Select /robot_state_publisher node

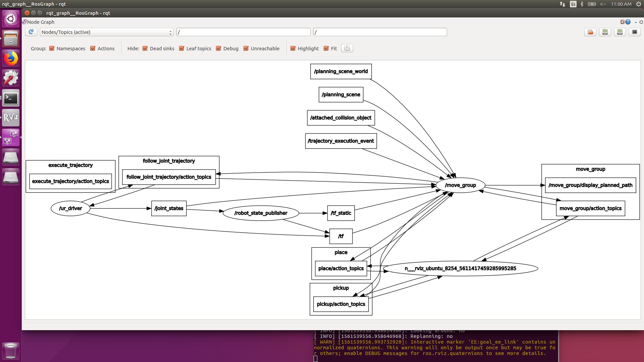pos(261,213)
